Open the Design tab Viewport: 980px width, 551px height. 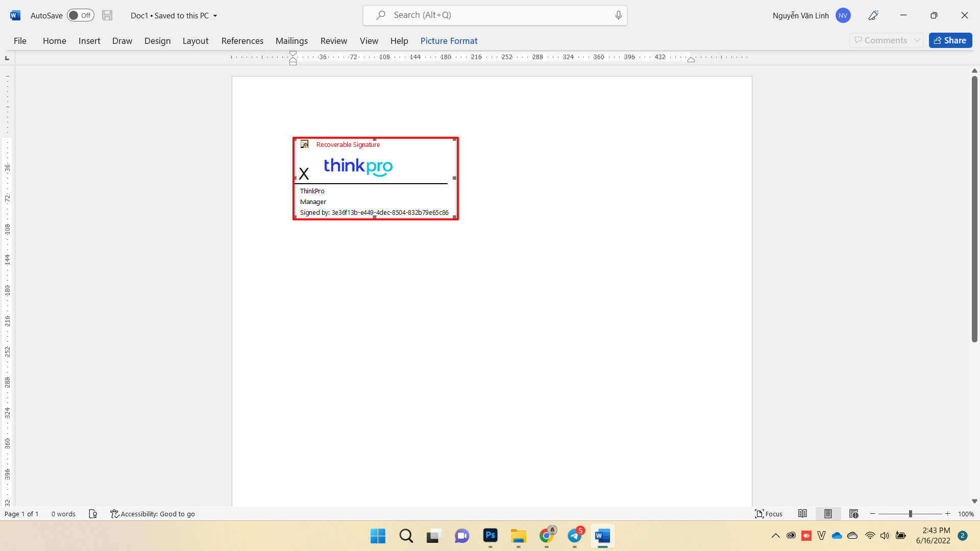157,41
